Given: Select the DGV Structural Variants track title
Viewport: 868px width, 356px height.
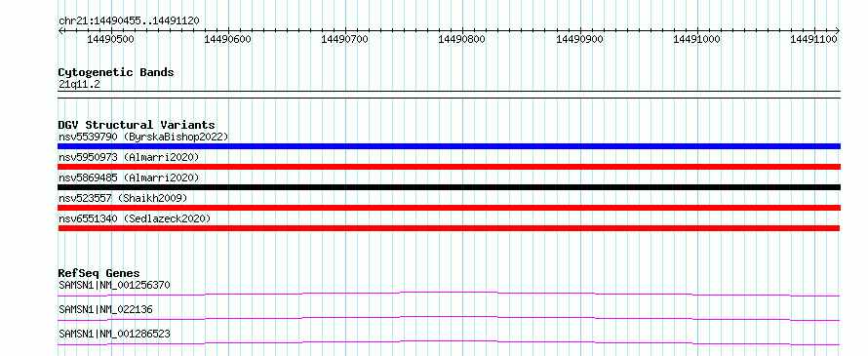Looking at the screenshot, I should click(x=137, y=125).
